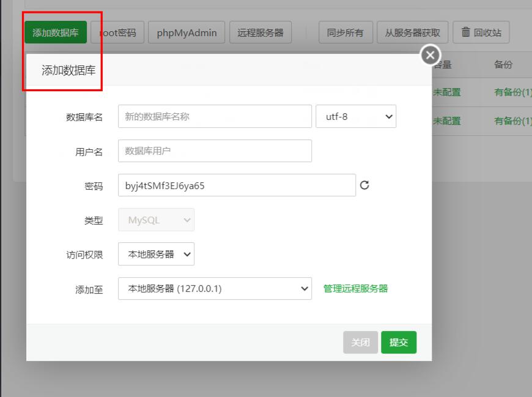The width and height of the screenshot is (532, 397).
Task: Click 同步所有 button
Action: [x=345, y=32]
